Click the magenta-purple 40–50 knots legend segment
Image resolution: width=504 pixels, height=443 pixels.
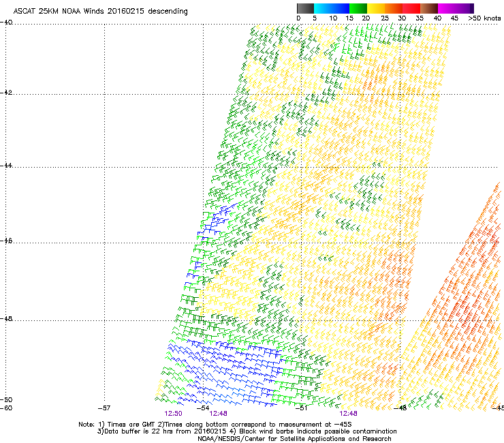pyautogui.click(x=456, y=8)
